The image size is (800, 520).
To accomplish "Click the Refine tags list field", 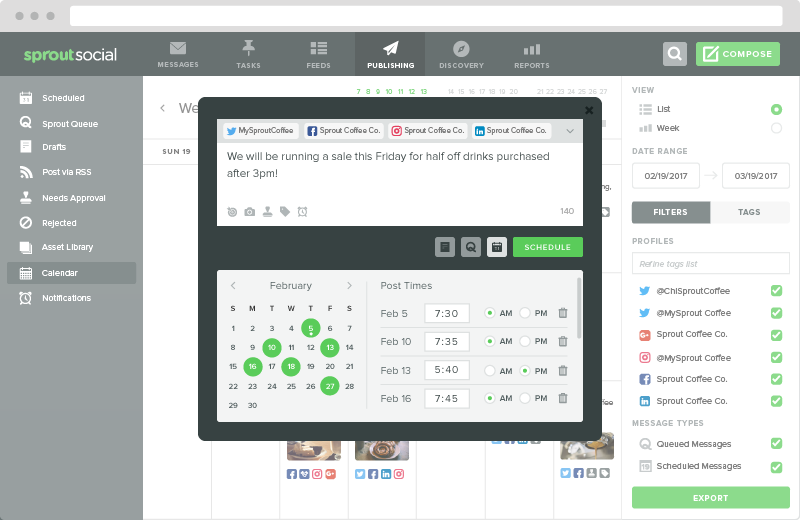I will pos(711,264).
